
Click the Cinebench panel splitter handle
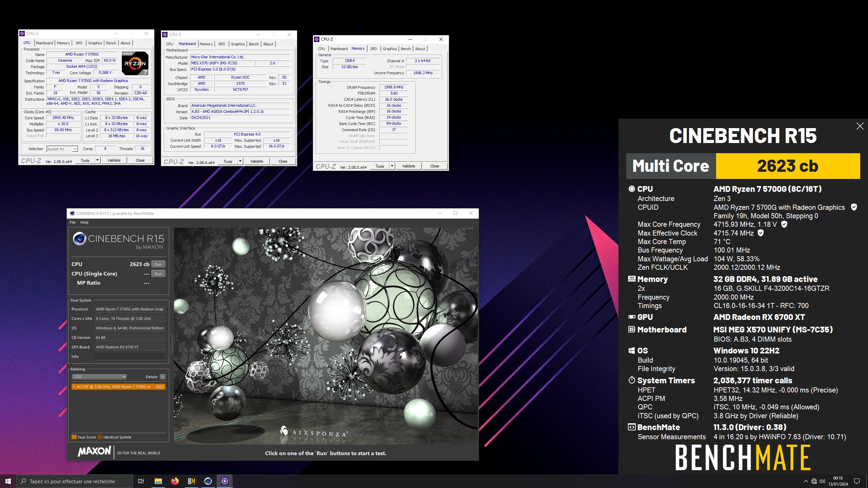[172, 343]
